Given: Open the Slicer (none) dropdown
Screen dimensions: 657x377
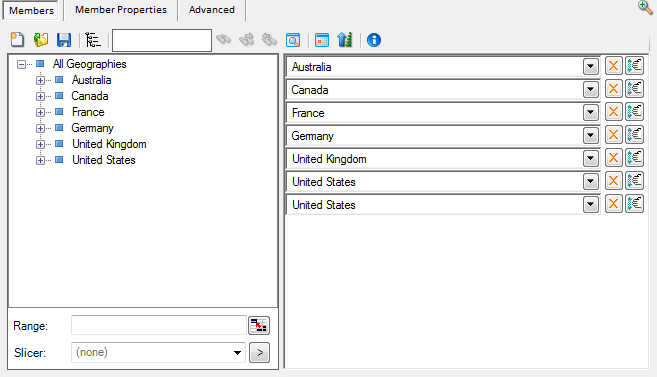Looking at the screenshot, I should click(x=158, y=352).
